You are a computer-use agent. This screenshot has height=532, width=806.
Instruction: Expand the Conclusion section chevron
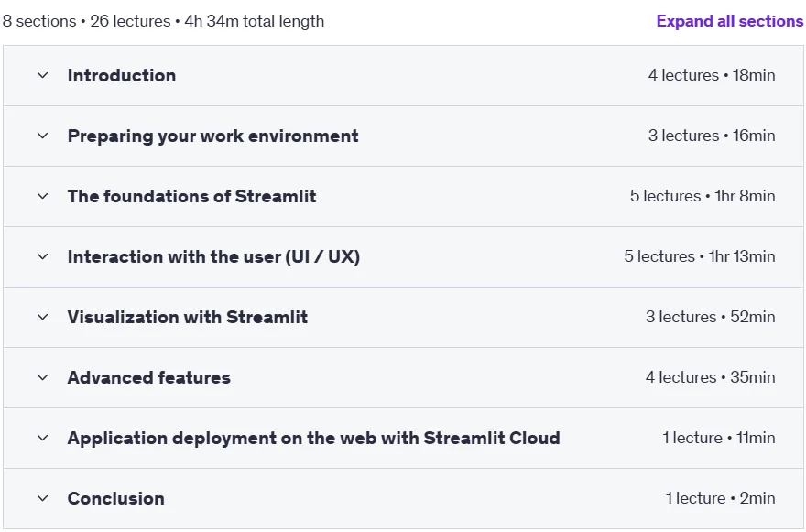[43, 498]
